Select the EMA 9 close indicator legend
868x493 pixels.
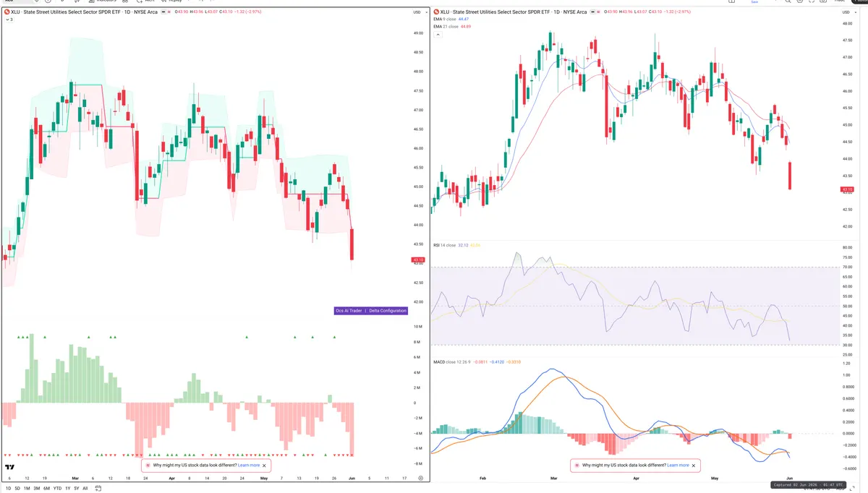tap(444, 19)
